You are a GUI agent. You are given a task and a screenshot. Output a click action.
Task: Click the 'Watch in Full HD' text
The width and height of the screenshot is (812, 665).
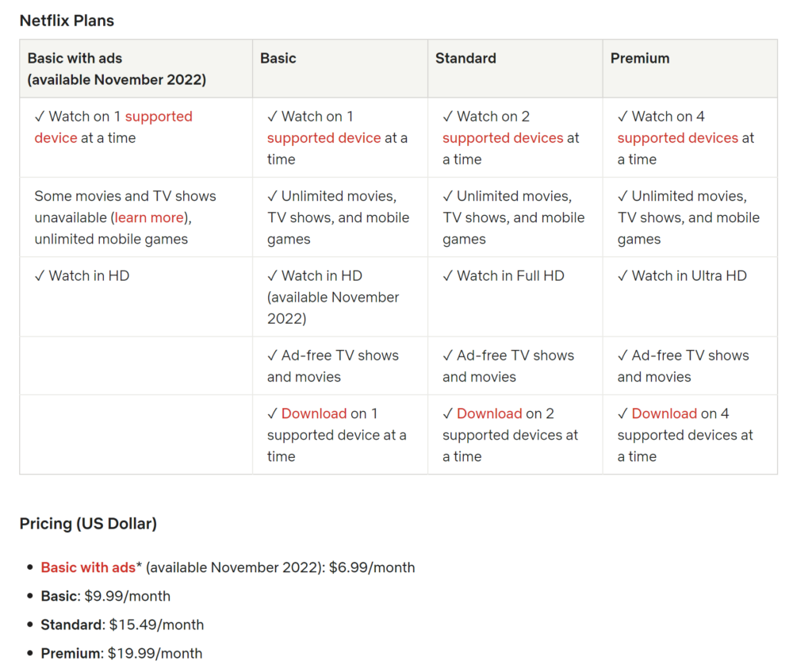click(511, 276)
